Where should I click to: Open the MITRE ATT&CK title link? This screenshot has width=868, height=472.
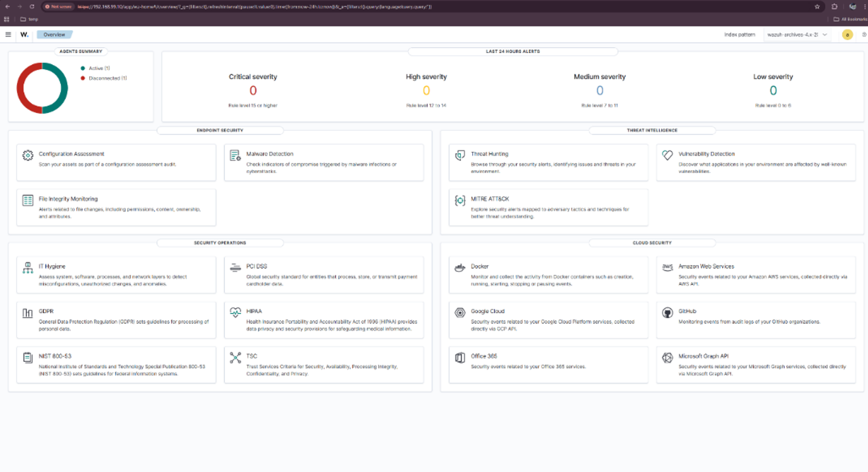490,199
